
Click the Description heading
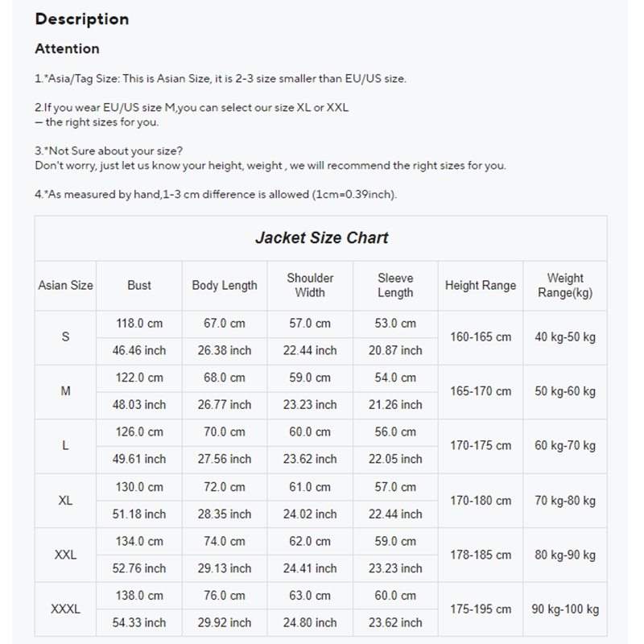pyautogui.click(x=82, y=19)
